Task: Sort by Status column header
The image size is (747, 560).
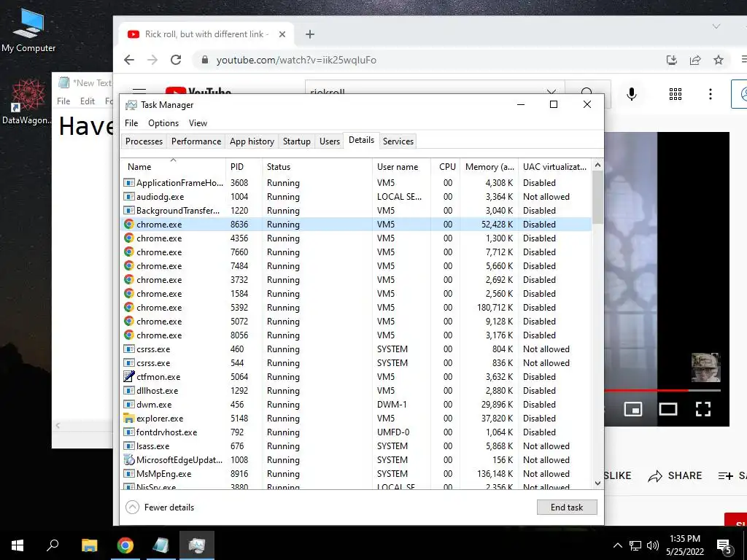Action: (317, 167)
